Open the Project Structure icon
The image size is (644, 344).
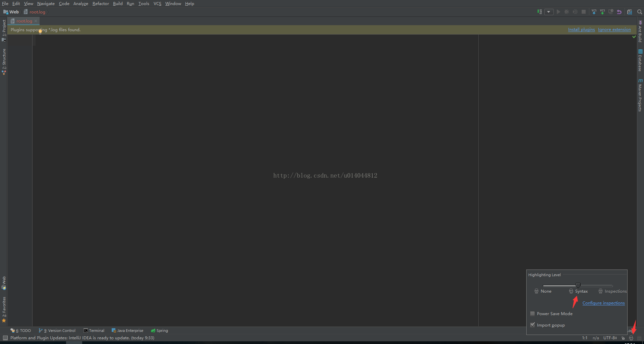coord(630,12)
